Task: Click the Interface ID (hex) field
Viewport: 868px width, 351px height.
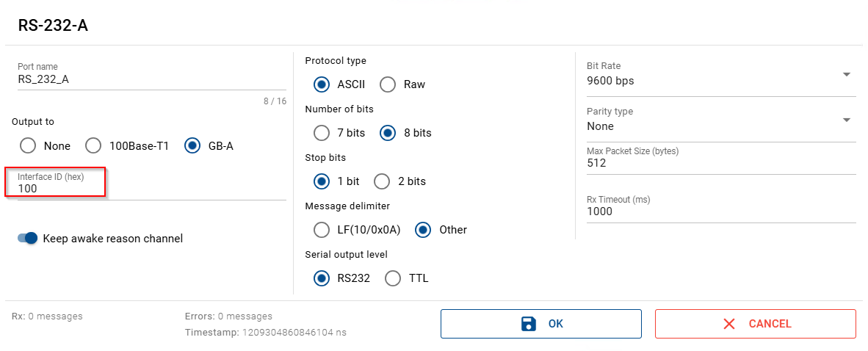Action: pos(151,189)
